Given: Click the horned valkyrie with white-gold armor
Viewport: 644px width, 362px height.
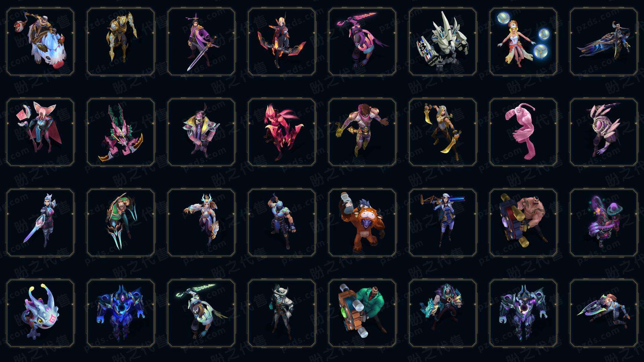Looking at the screenshot, I should pyautogui.click(x=201, y=223).
